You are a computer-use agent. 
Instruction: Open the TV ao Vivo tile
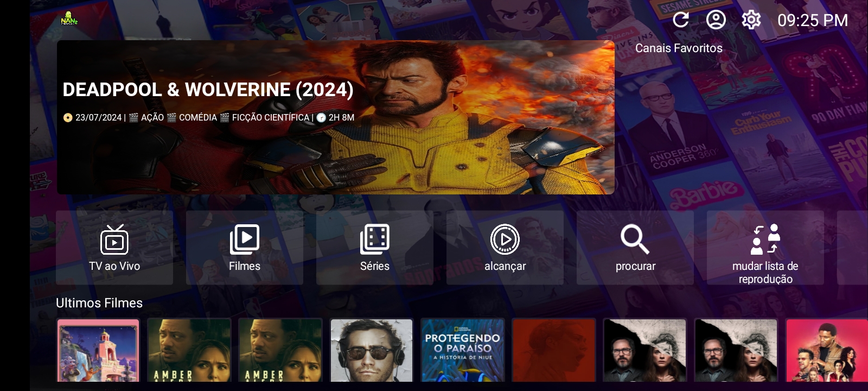(x=114, y=248)
